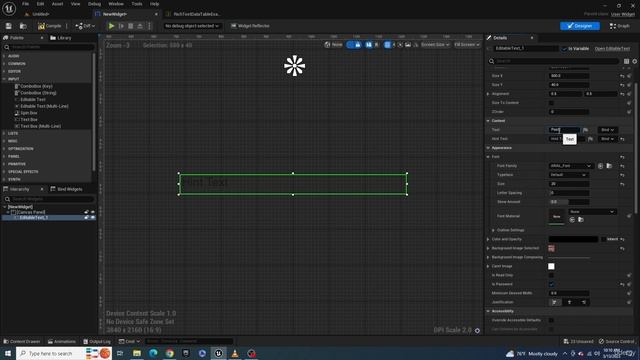Click the Browse asset icon beside the save button
The width and height of the screenshot is (640, 360).
[23, 26]
